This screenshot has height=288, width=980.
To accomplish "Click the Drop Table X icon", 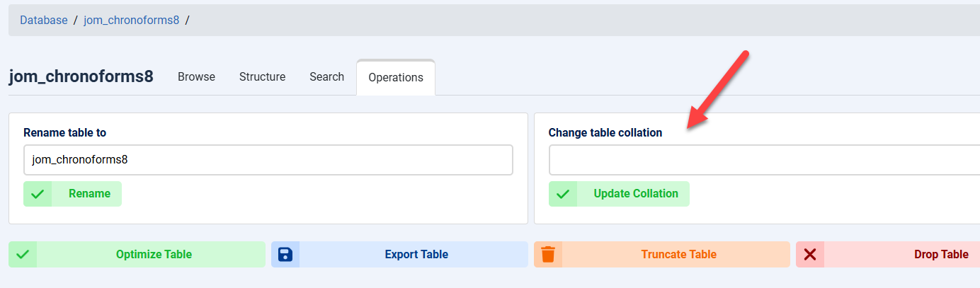I will (810, 255).
